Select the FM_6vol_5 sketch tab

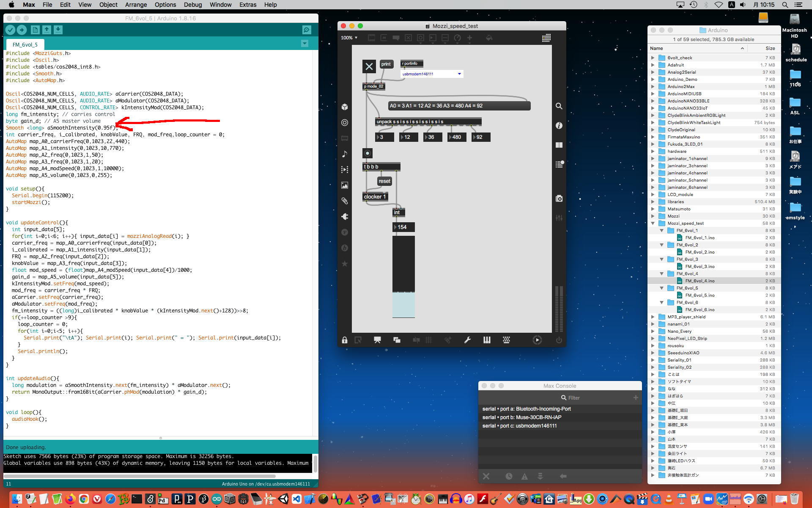(25, 44)
